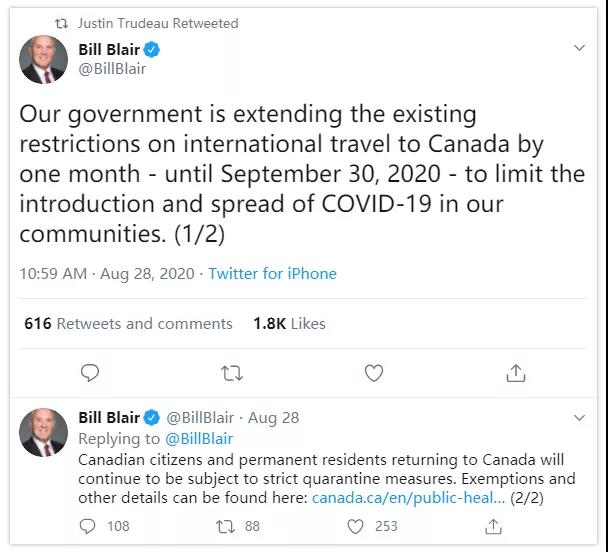Screen dimensions: 608x552
Task: Like the main tweet with heart icon
Action: tap(374, 373)
